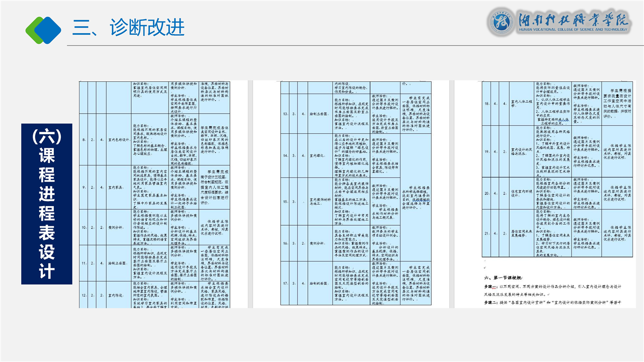Click row number 13 in middle table
Viewport: 644px width, 362px height.
coord(285,114)
